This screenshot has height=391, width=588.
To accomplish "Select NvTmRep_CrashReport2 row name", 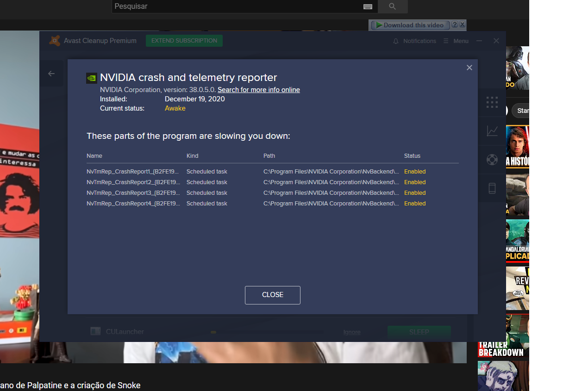I will point(133,182).
